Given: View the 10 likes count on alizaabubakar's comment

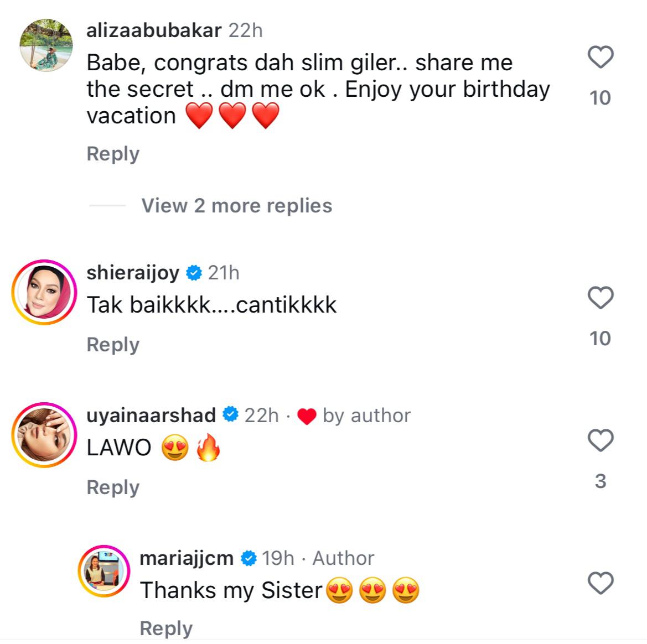Looking at the screenshot, I should pyautogui.click(x=600, y=98).
